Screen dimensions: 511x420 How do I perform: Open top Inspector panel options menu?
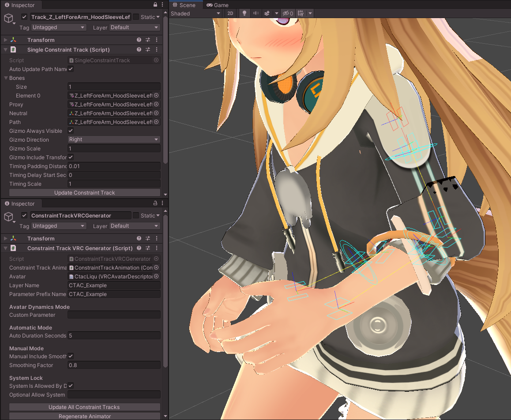(162, 4)
